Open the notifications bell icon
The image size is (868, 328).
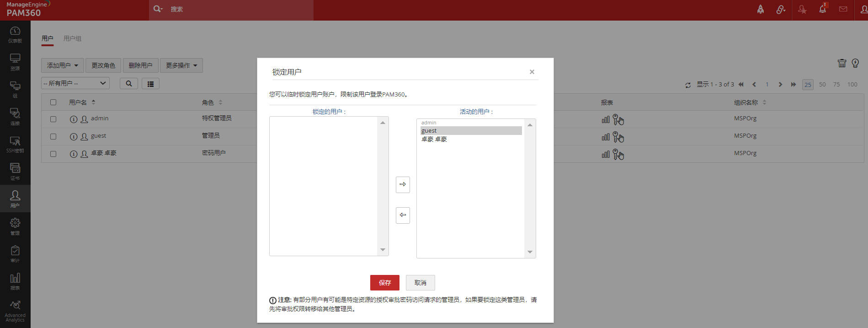[823, 8]
